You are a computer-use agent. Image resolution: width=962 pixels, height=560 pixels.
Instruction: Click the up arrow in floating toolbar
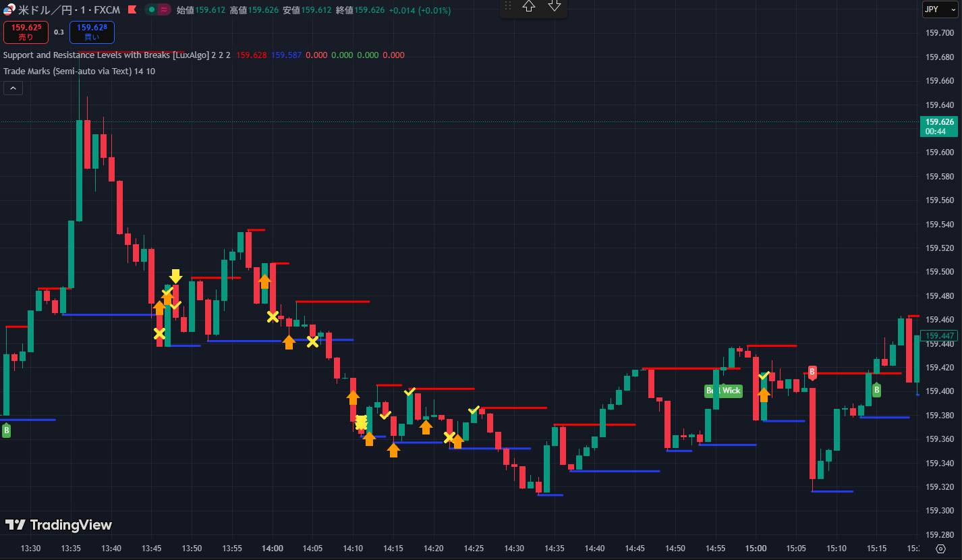529,6
